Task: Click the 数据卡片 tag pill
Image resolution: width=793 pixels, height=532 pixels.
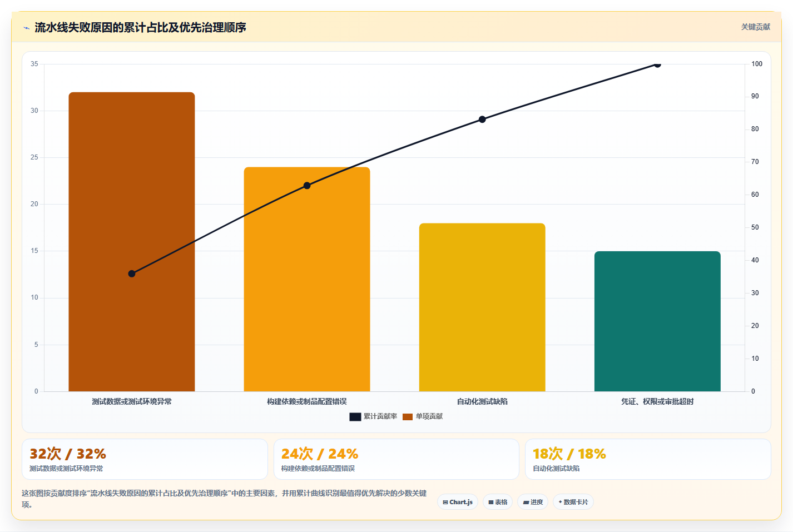Action: tap(573, 502)
